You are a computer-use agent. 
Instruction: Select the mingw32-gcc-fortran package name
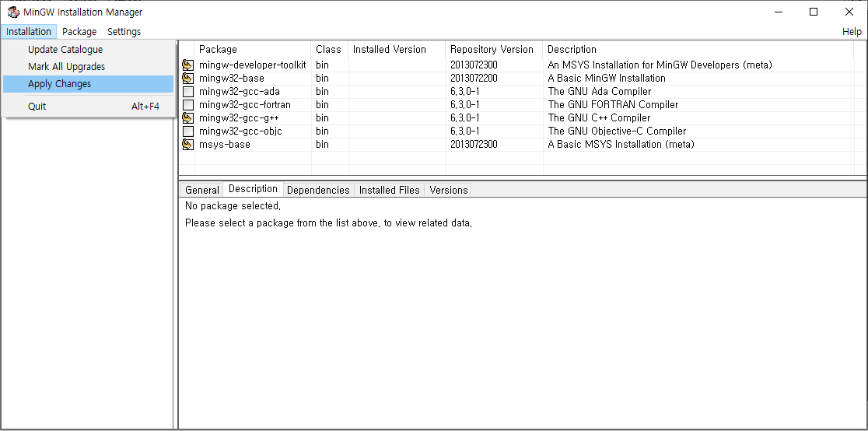click(245, 105)
